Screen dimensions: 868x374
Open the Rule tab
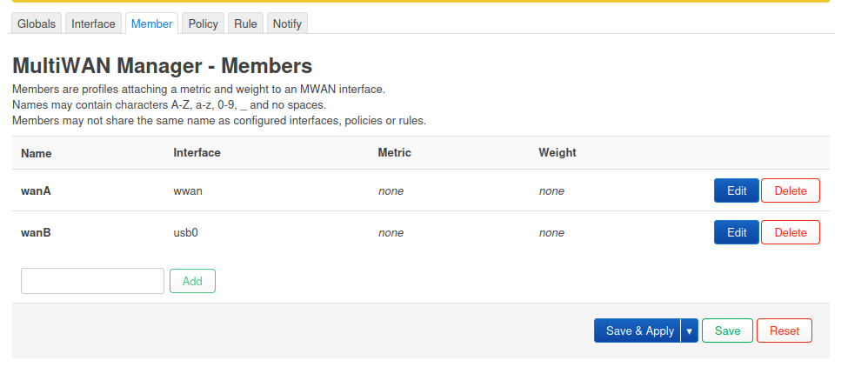coord(245,23)
